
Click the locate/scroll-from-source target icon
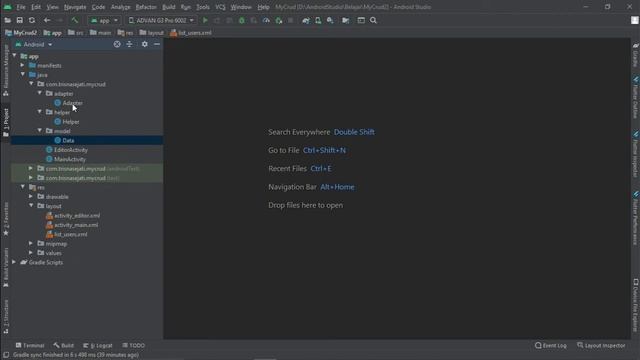(x=117, y=44)
